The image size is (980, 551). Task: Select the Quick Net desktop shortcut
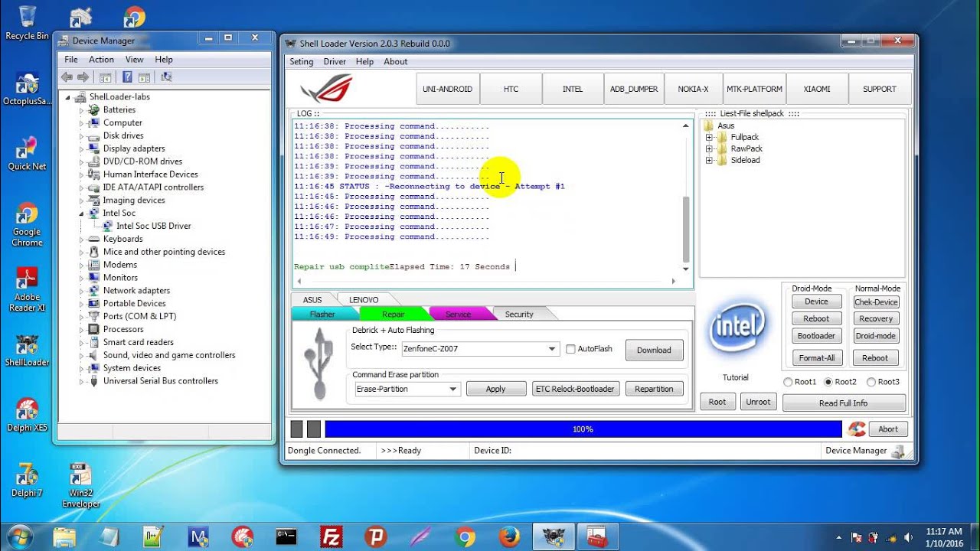27,154
